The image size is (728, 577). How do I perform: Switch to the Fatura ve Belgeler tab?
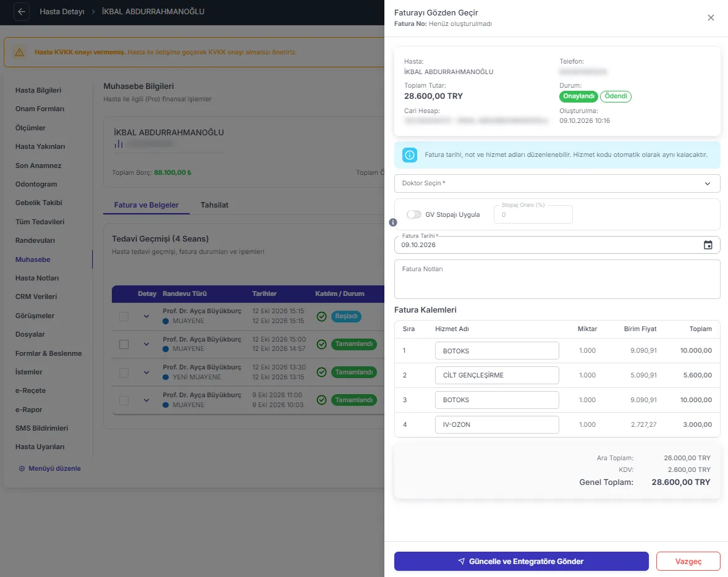[x=146, y=204]
